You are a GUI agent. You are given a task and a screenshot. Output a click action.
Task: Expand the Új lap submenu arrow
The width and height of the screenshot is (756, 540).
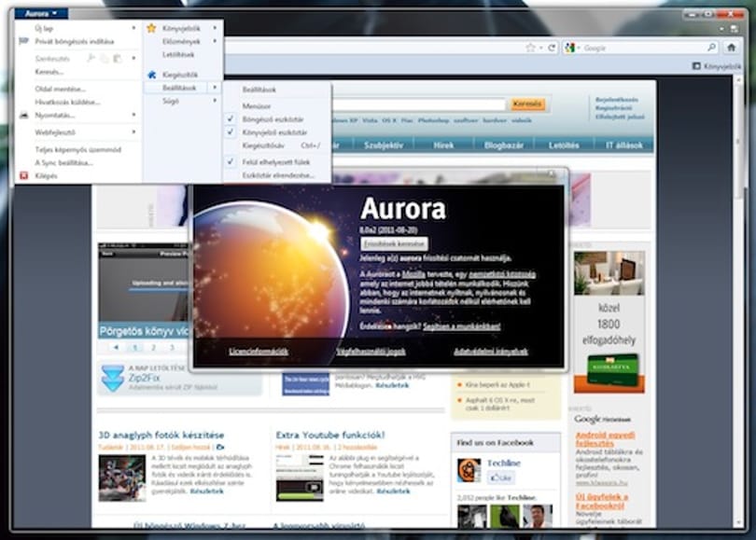(x=133, y=28)
